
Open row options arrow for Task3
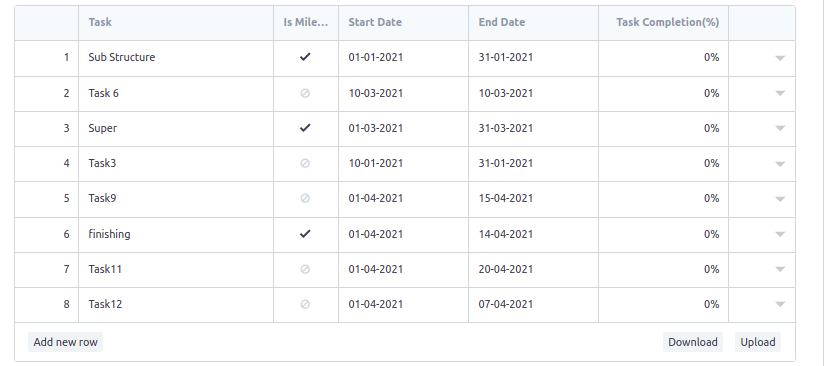coord(780,164)
